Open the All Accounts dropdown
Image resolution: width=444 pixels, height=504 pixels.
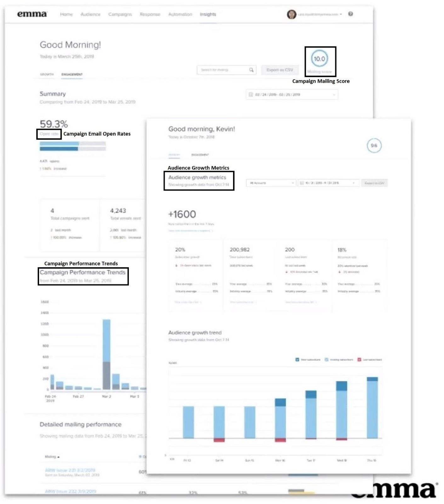click(271, 183)
